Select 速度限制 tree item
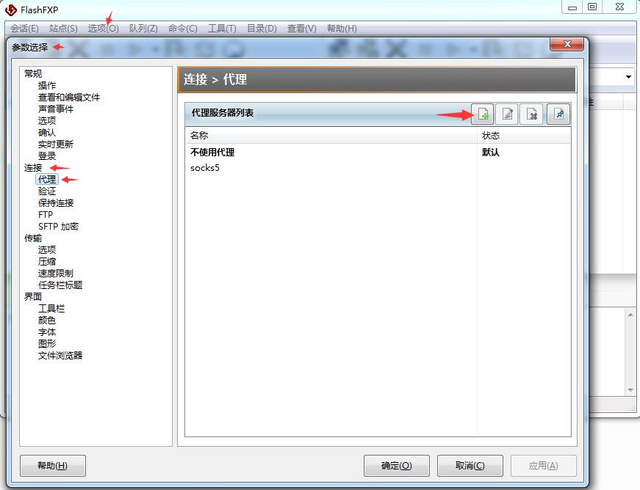 pos(56,273)
